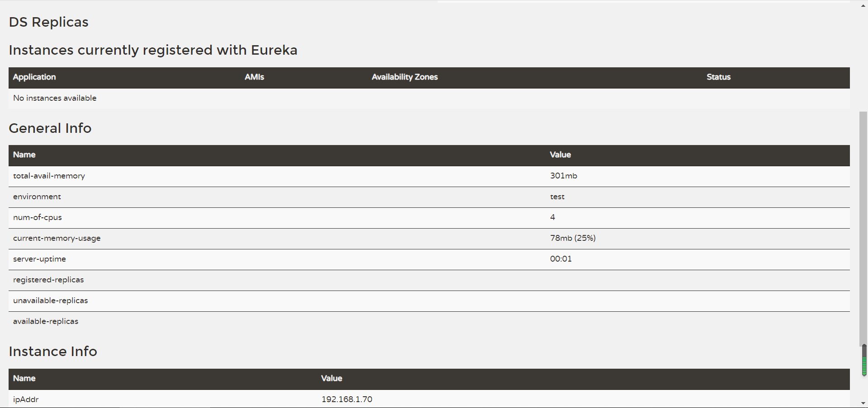The height and width of the screenshot is (408, 868).
Task: Select the num-of-cpus value 4
Action: coord(552,217)
